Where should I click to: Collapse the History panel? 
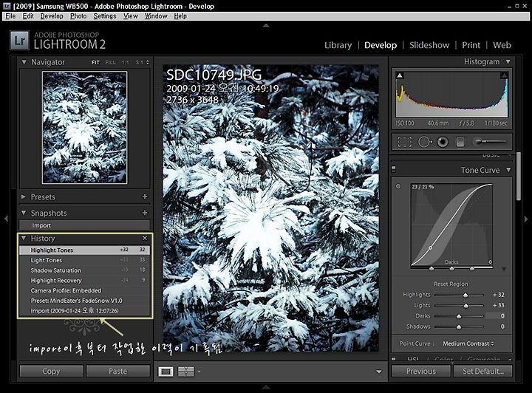(x=24, y=238)
